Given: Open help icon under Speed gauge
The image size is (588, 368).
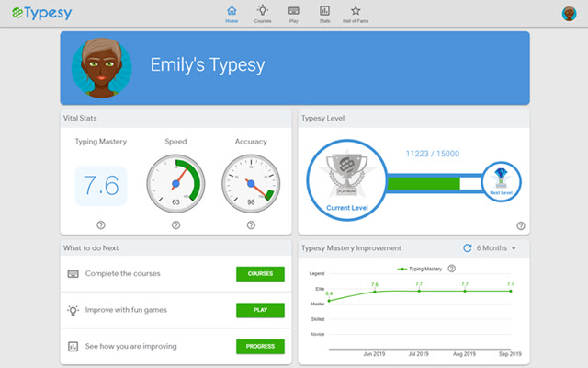Looking at the screenshot, I should [x=175, y=224].
